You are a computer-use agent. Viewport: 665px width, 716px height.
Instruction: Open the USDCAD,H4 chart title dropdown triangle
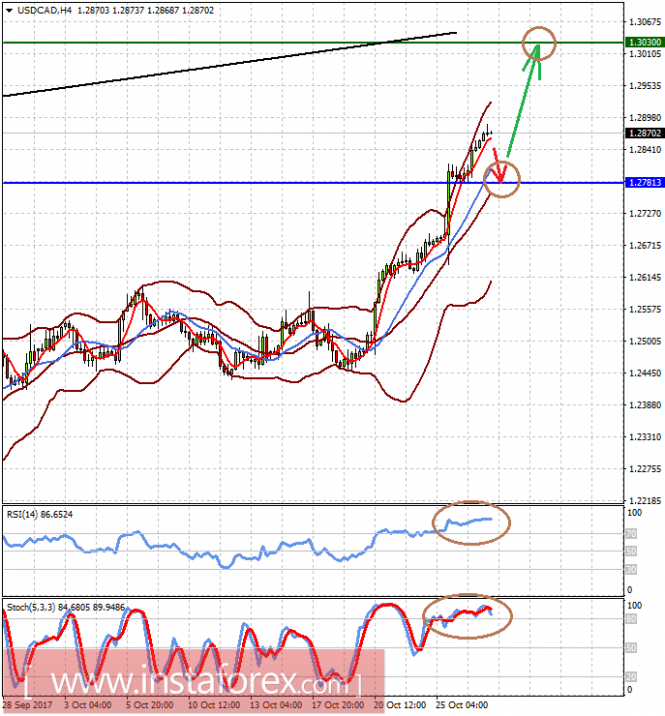click(9, 11)
